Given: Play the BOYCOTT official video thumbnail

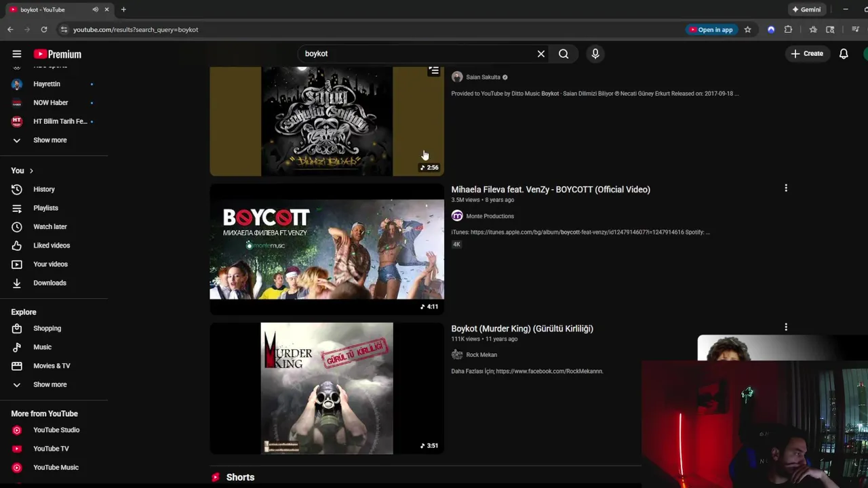Looking at the screenshot, I should tap(327, 249).
